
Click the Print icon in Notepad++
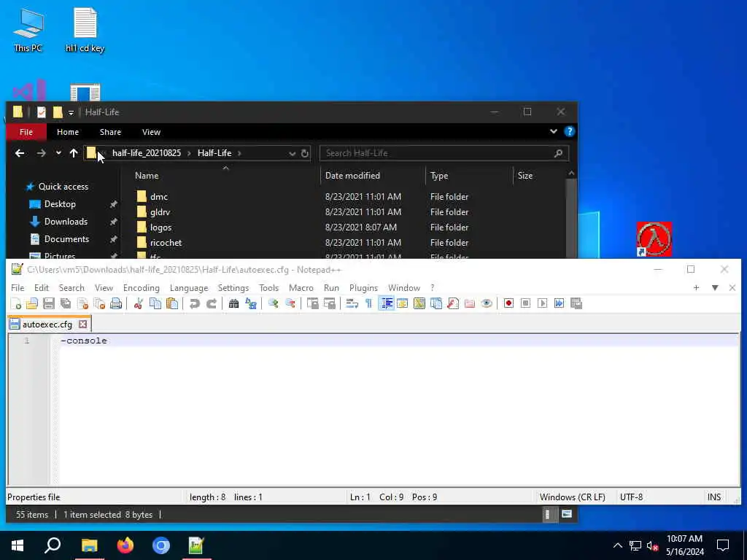(x=116, y=303)
